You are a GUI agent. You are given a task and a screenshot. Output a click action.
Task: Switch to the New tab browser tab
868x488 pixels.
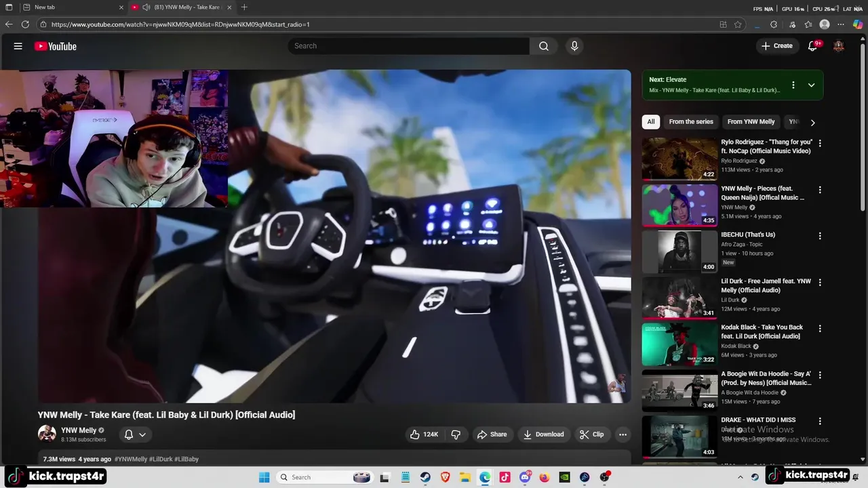[73, 7]
